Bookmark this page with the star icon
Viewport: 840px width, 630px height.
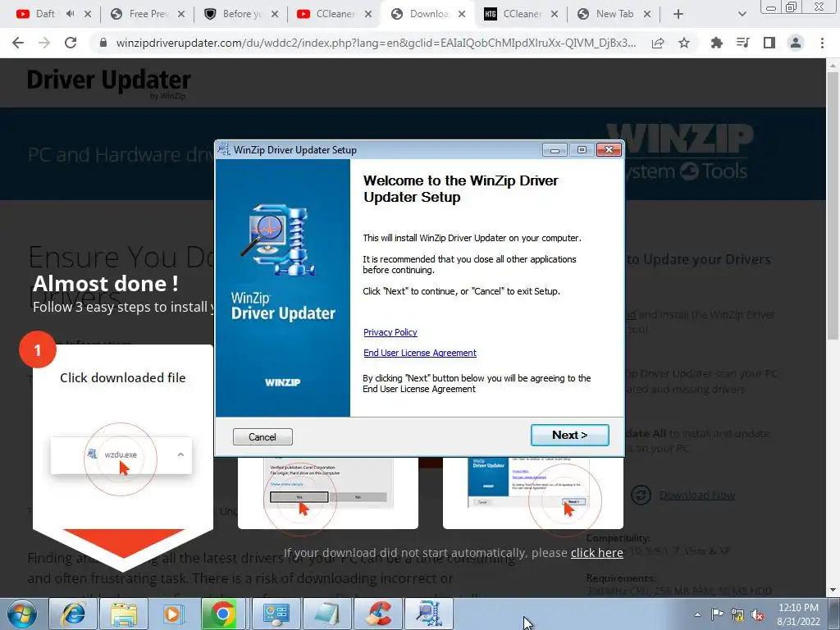(x=684, y=43)
